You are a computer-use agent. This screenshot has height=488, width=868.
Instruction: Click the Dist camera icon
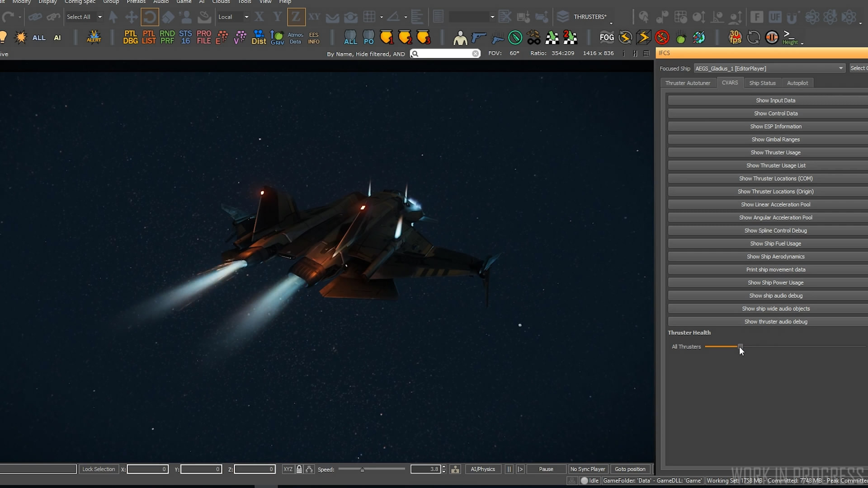point(259,38)
